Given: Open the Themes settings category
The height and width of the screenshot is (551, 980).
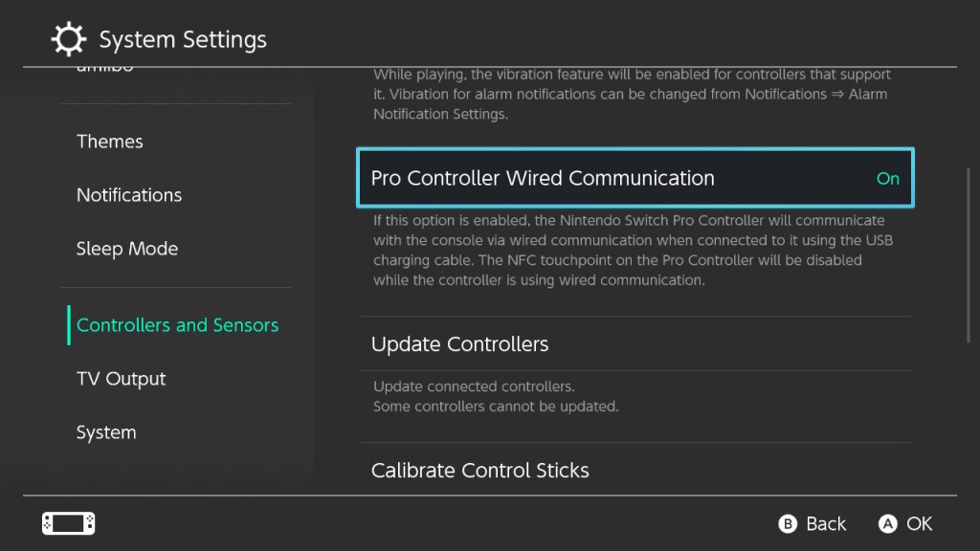Looking at the screenshot, I should point(110,142).
